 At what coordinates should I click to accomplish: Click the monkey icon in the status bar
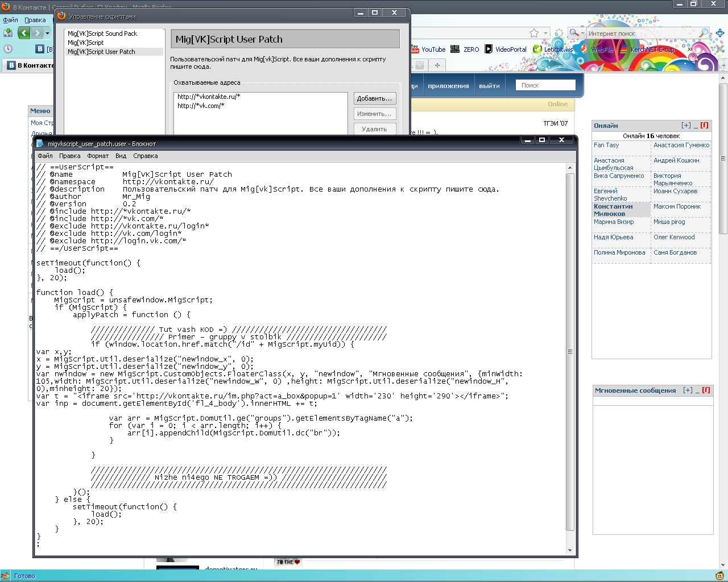click(x=719, y=576)
